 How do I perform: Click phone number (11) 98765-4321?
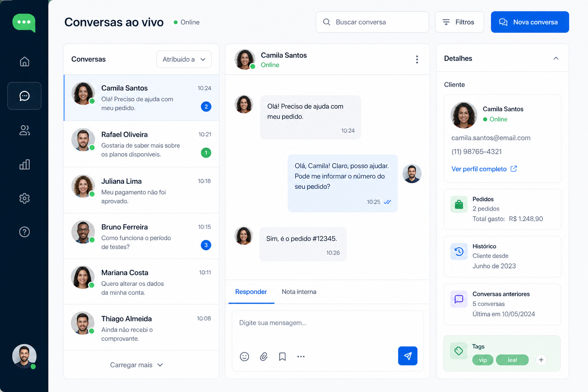pos(477,152)
